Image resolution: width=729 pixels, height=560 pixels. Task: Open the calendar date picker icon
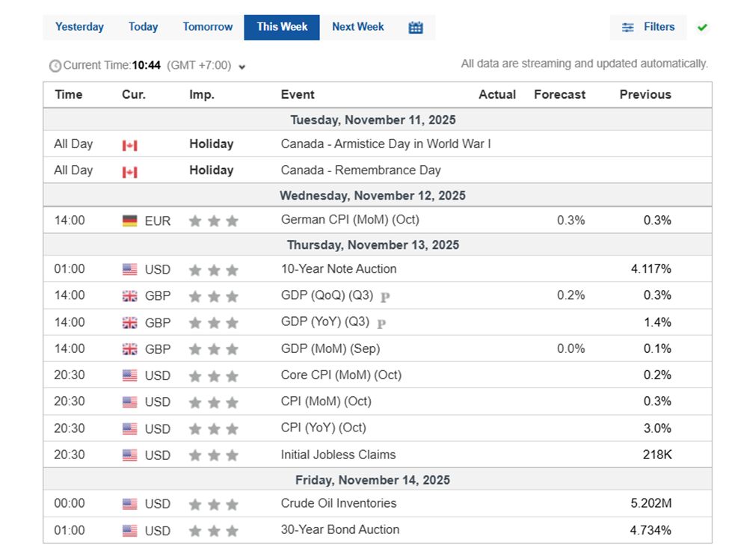coord(416,28)
